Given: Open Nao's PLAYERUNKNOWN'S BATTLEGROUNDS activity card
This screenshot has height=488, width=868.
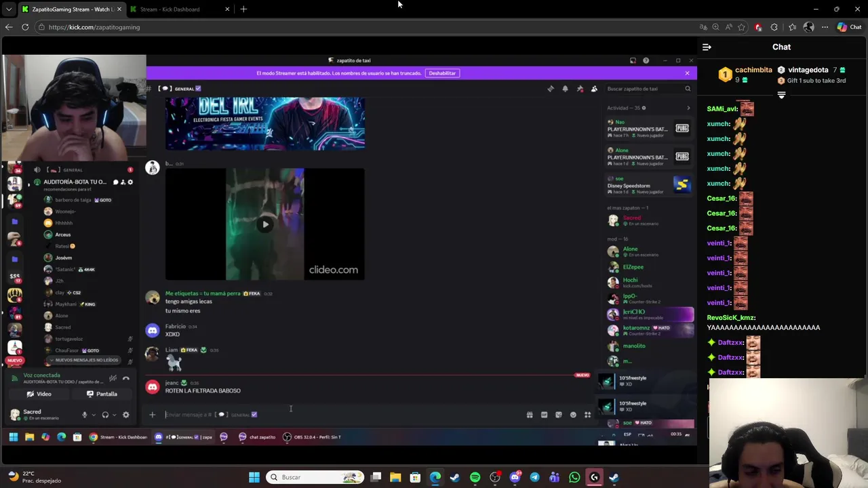Looking at the screenshot, I should pos(649,129).
